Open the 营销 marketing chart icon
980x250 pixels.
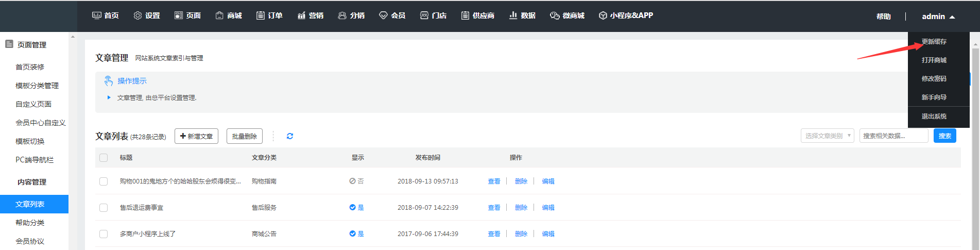(301, 15)
